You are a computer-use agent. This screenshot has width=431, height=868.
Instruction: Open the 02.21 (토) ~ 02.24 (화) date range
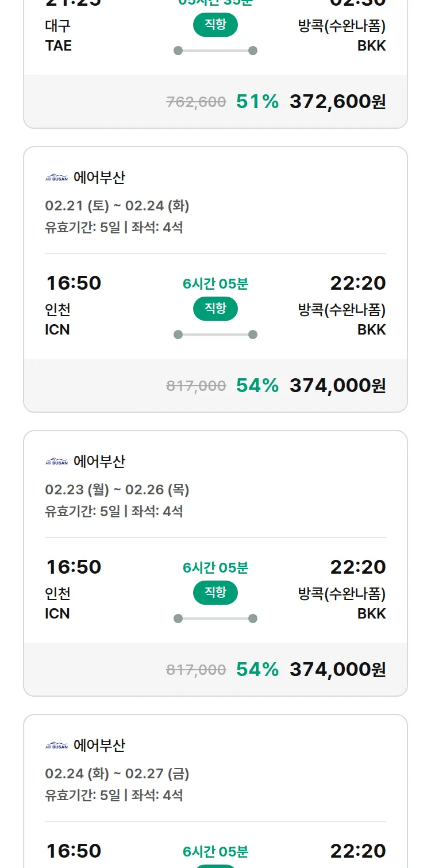(x=117, y=206)
